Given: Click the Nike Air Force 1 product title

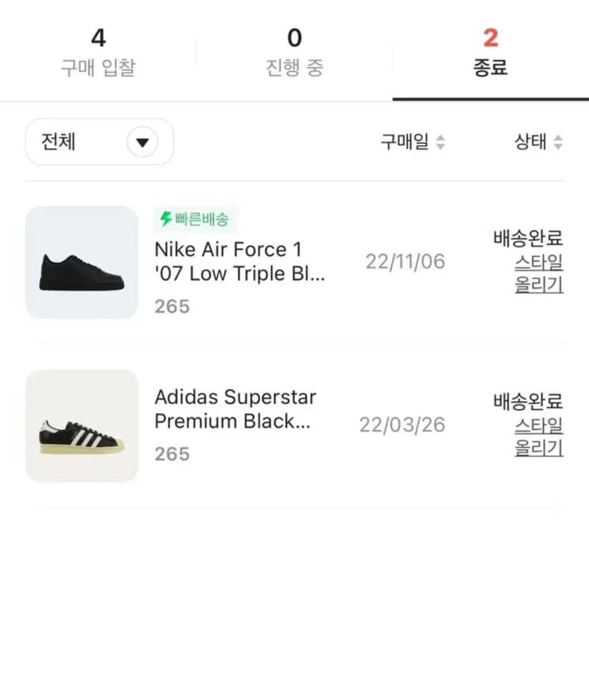Looking at the screenshot, I should [239, 261].
